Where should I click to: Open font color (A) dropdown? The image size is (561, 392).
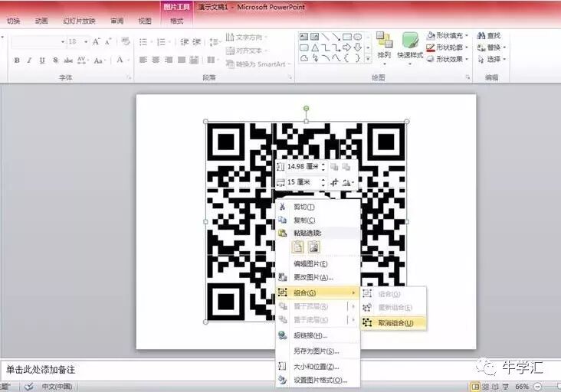point(122,60)
